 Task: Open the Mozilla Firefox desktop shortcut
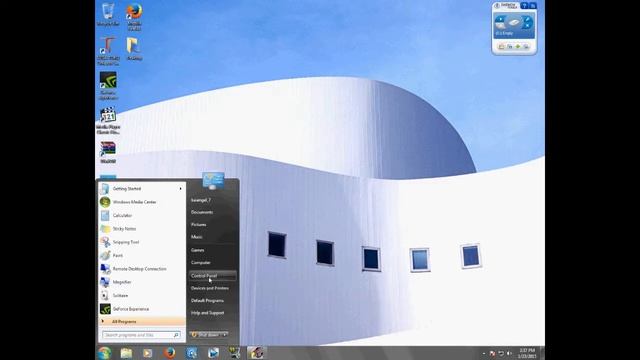134,16
